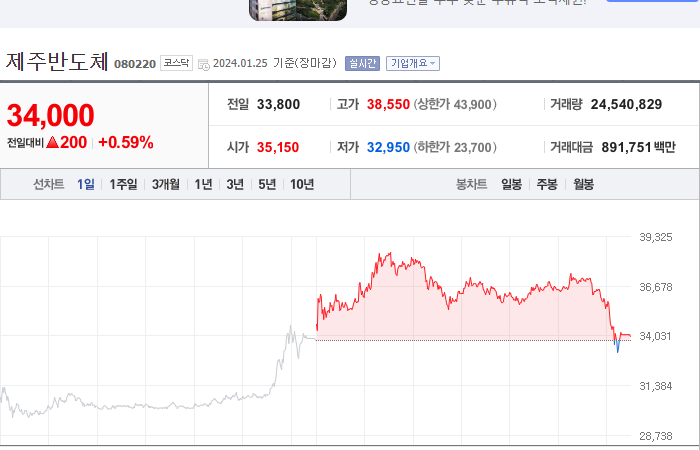Click the 36,678 chart axis label
The width and height of the screenshot is (700, 450).
(656, 287)
